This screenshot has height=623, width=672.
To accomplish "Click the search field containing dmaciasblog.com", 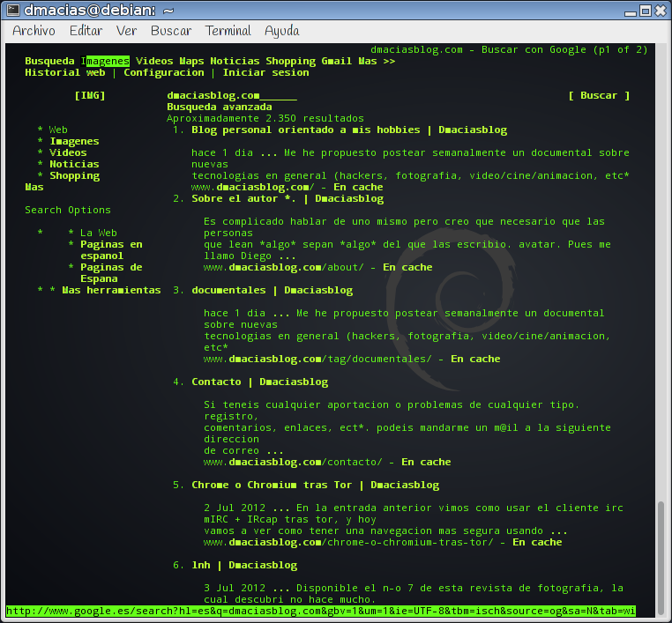I will (232, 95).
